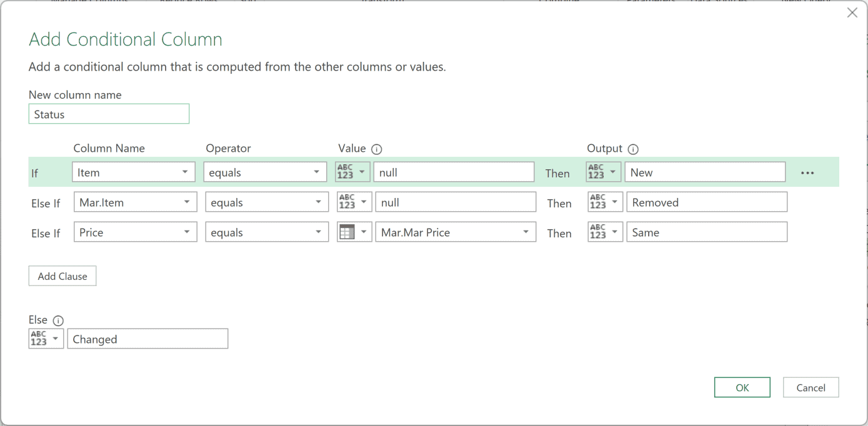Click the Then label in the New row

557,173
